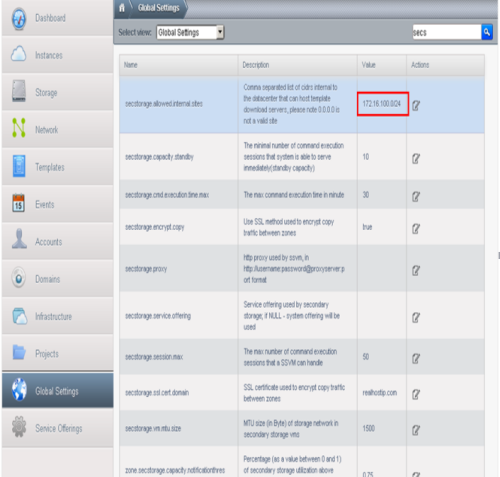
Task: Select the secstorage.capacity.standby name
Action: pyautogui.click(x=159, y=157)
